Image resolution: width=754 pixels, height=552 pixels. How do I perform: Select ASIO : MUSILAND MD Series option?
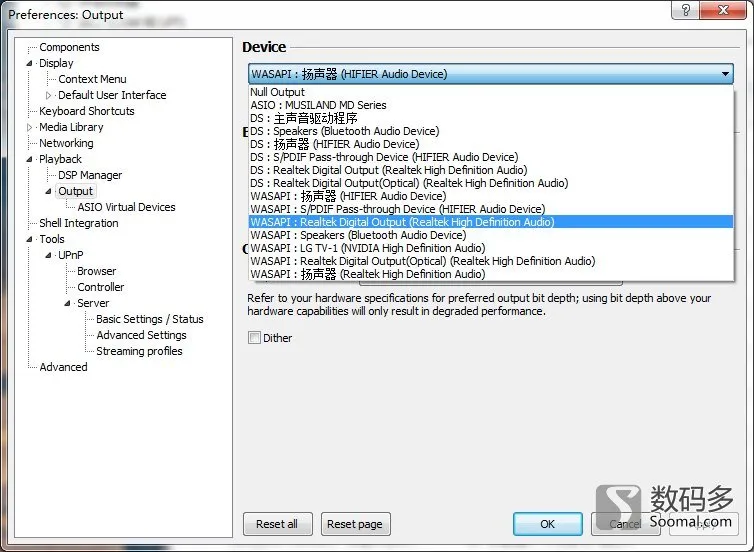click(x=491, y=105)
